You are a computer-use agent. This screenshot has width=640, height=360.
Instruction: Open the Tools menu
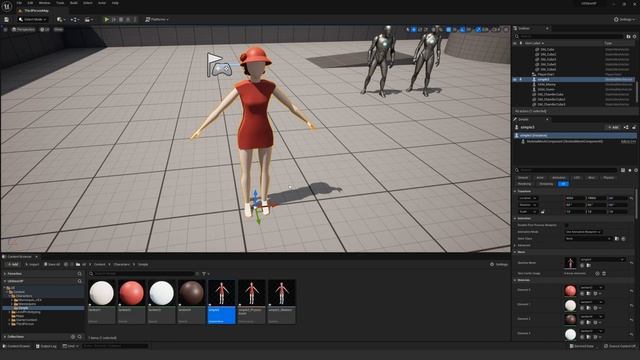click(60, 3)
